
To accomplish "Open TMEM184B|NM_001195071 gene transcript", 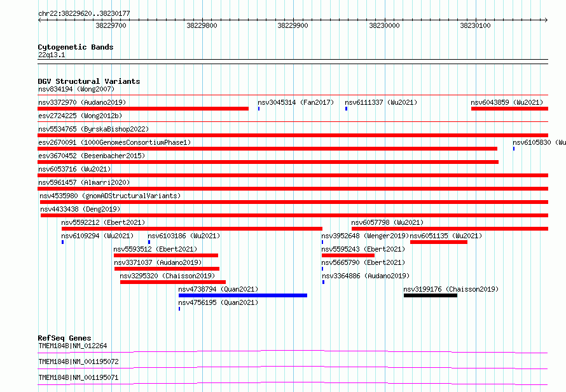I will (78, 377).
